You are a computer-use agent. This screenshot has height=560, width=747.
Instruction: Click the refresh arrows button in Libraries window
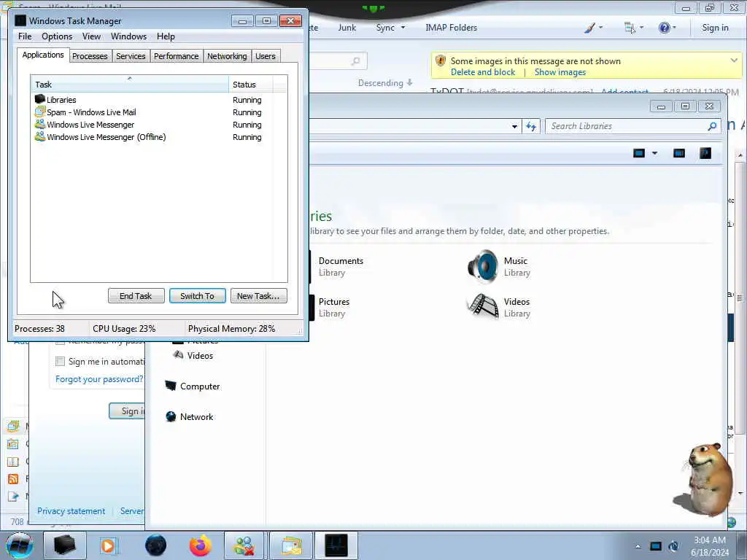point(531,126)
